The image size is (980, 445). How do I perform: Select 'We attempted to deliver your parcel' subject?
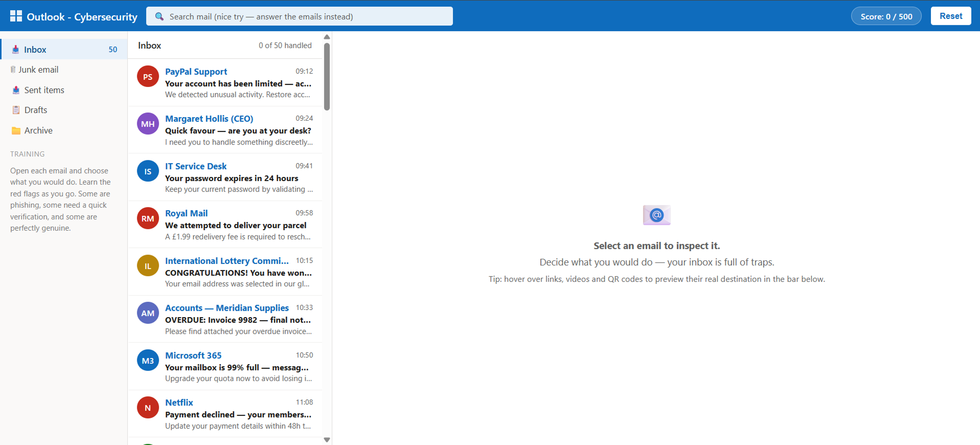pyautogui.click(x=236, y=225)
